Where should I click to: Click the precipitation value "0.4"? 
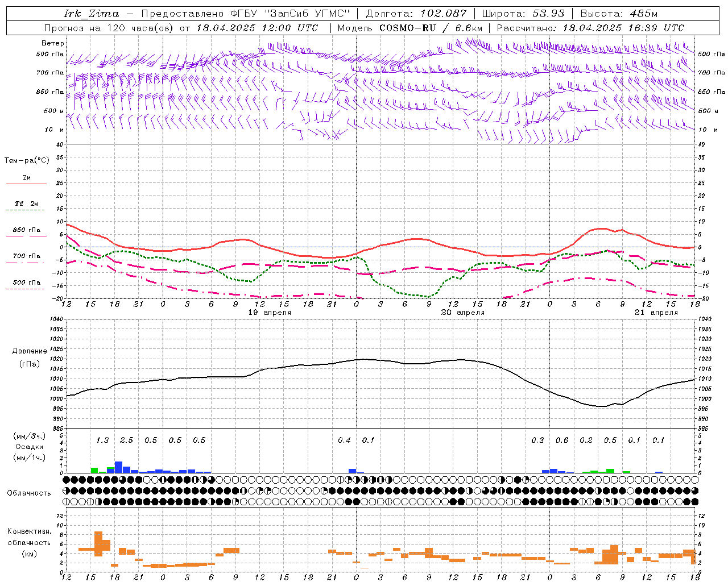pyautogui.click(x=344, y=440)
